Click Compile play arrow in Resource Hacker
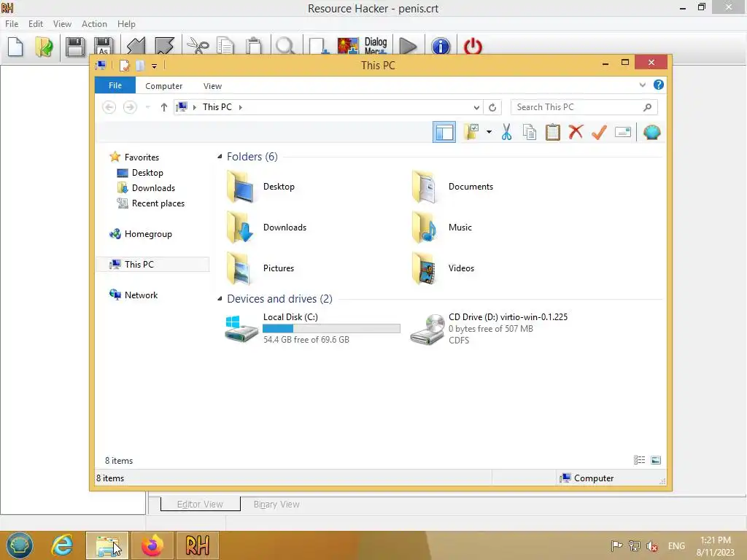Image resolution: width=747 pixels, height=560 pixels. pos(408,47)
